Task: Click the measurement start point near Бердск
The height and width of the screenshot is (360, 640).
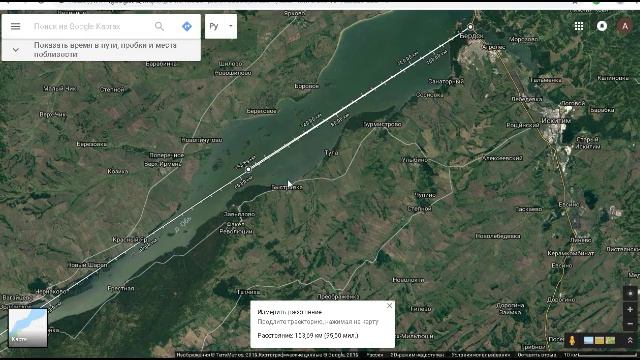Action: 471,27
